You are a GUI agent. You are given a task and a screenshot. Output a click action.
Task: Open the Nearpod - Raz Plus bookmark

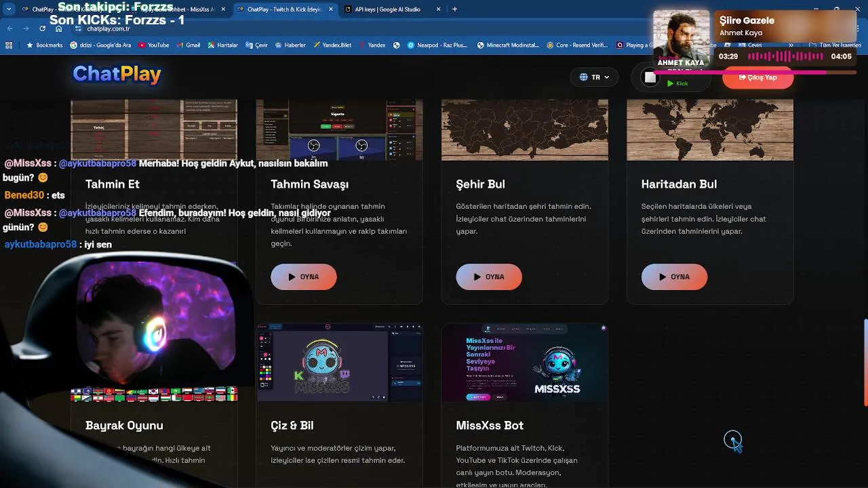[437, 45]
